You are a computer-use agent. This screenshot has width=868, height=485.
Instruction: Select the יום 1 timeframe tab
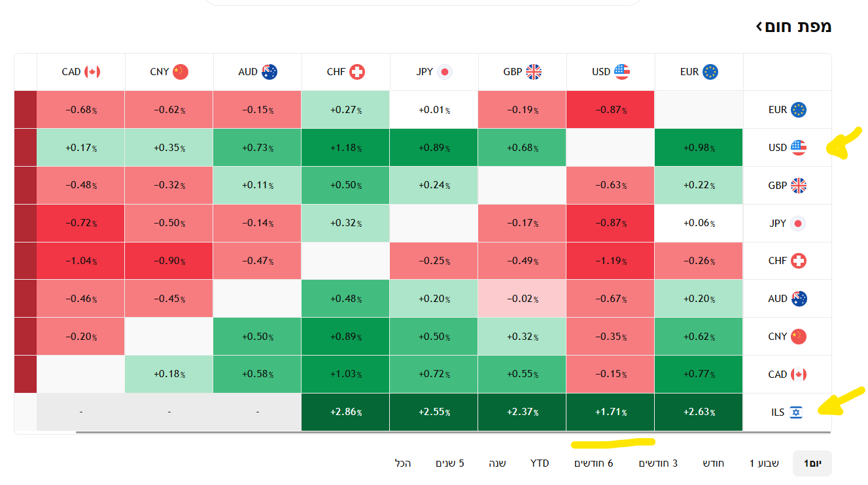click(x=812, y=463)
